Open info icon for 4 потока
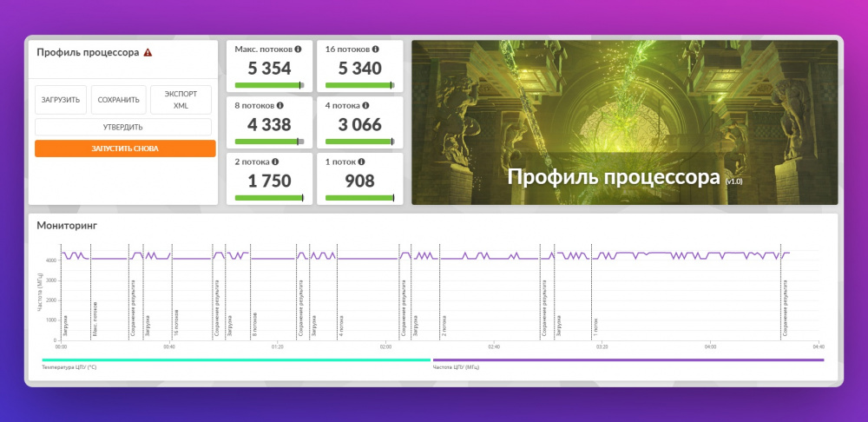The width and height of the screenshot is (868, 422). pyautogui.click(x=365, y=105)
